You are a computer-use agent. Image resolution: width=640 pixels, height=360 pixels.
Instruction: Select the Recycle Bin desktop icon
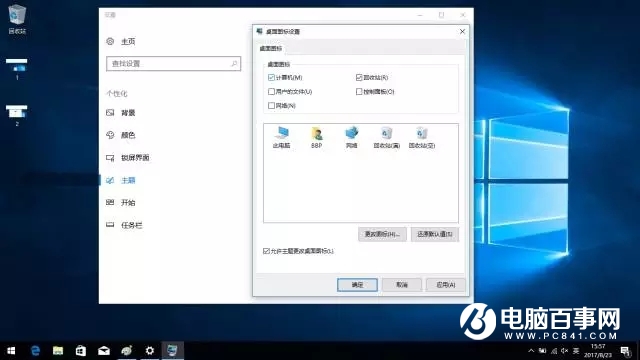(17, 19)
